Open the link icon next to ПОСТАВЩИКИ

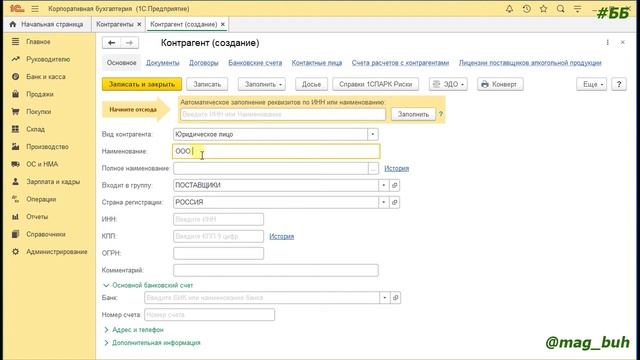[395, 185]
